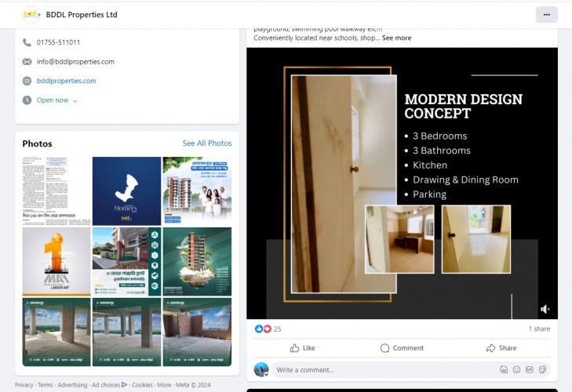The height and width of the screenshot is (392, 572).
Task: Open the More footer link
Action: click(x=164, y=385)
